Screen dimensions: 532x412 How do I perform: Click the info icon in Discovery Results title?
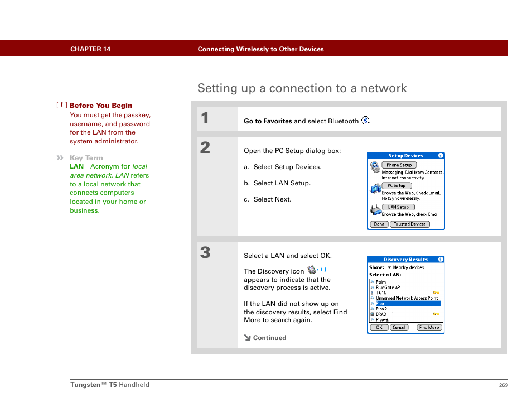click(x=441, y=259)
